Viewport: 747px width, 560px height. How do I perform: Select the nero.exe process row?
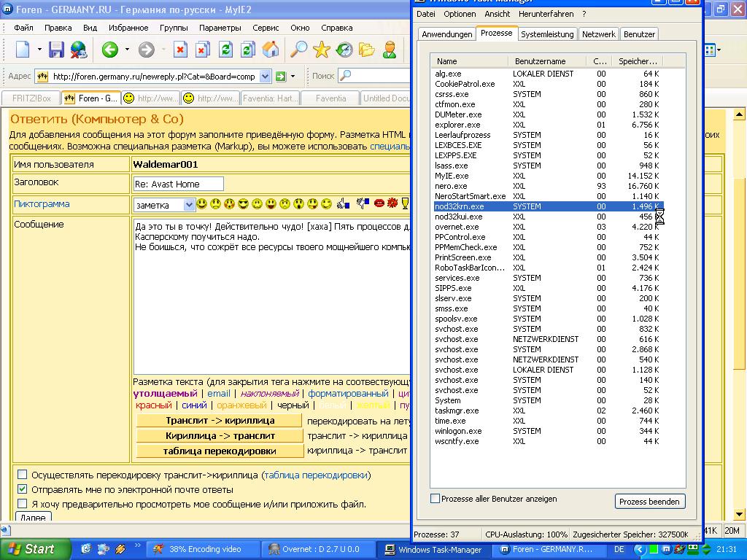click(547, 186)
